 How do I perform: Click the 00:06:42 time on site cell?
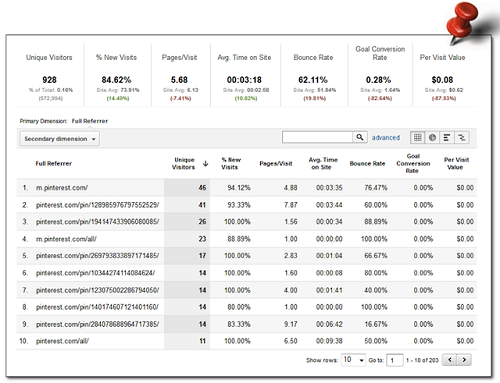coord(329,324)
